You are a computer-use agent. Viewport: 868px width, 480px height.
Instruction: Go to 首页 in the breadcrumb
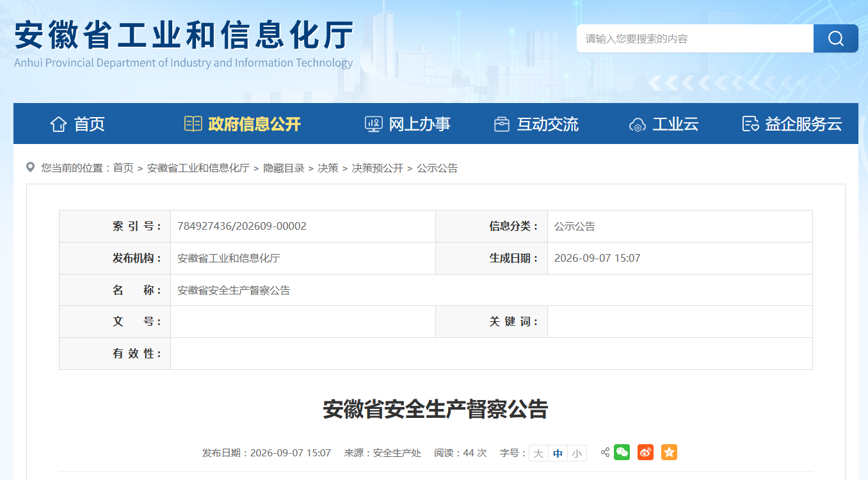click(x=124, y=168)
